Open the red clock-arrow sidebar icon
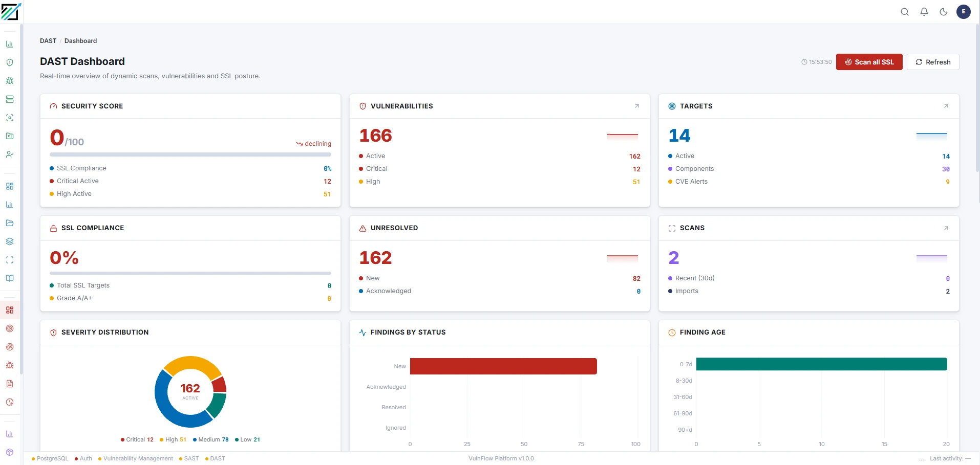 [10, 402]
